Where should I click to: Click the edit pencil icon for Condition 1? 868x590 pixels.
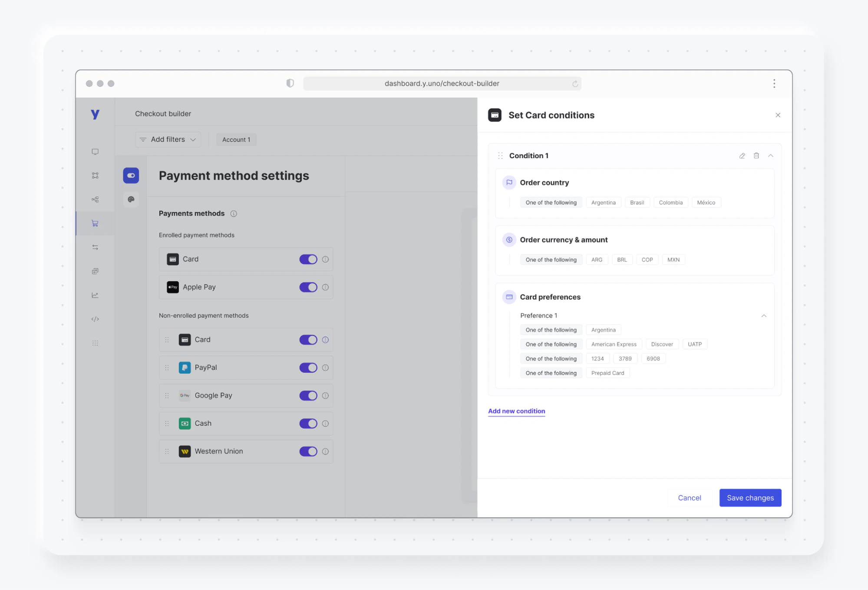point(742,156)
